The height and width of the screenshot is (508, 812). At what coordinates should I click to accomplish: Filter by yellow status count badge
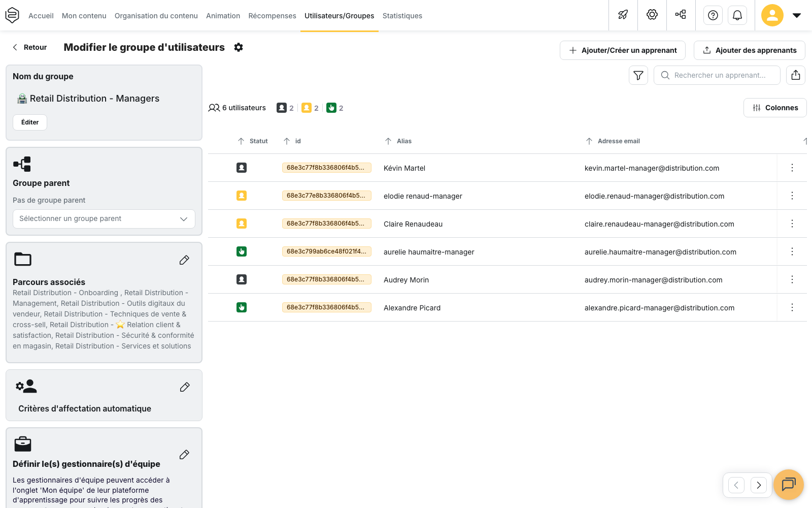pos(310,108)
